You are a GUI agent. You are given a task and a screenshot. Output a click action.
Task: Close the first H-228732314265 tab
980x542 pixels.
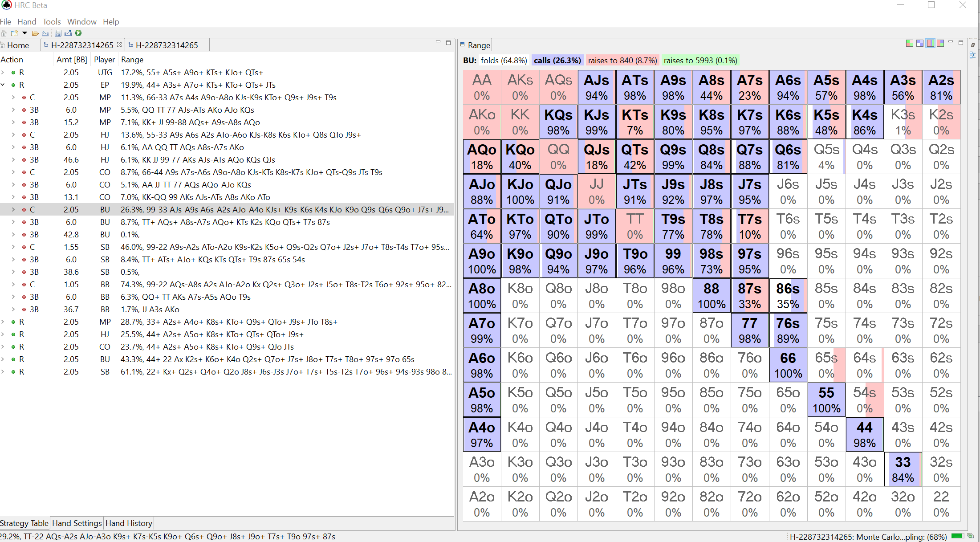[x=119, y=45]
